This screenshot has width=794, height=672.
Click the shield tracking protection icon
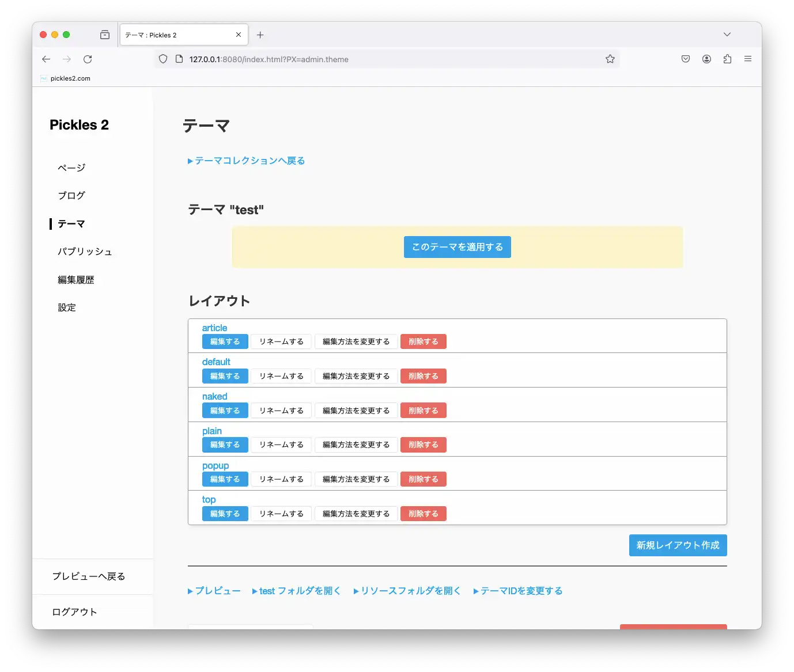pos(163,59)
